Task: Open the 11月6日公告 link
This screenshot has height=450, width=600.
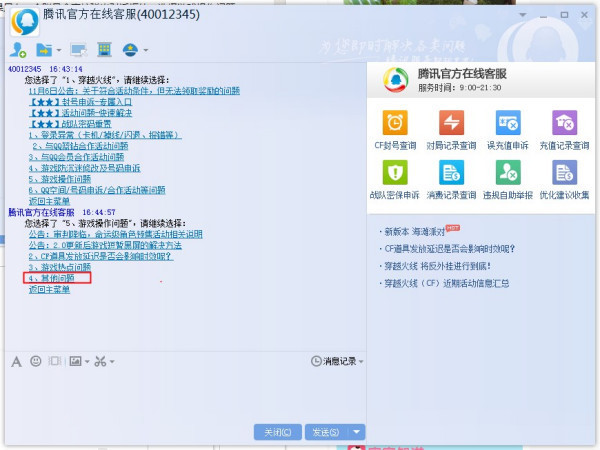Action: pyautogui.click(x=134, y=91)
